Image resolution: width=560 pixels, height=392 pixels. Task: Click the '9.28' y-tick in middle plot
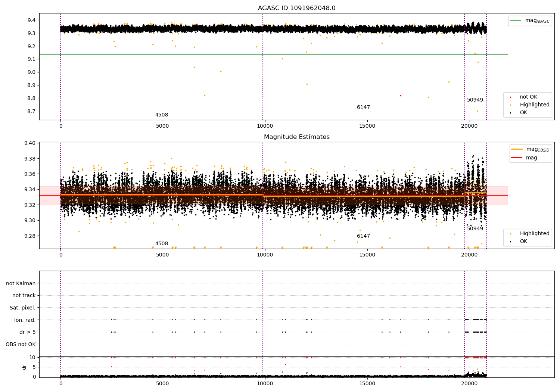(30, 236)
